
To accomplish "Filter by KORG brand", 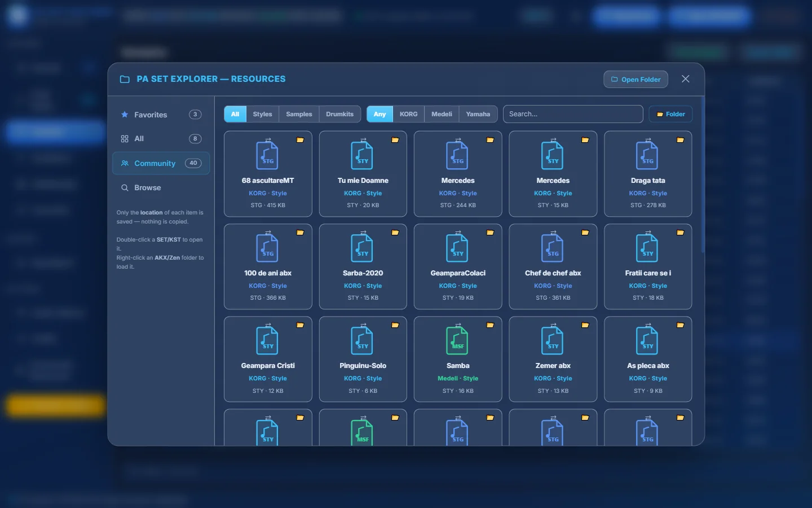I will [x=409, y=114].
